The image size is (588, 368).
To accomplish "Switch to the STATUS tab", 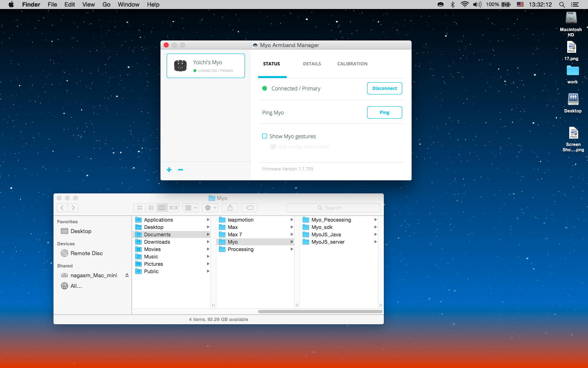I will 272,64.
